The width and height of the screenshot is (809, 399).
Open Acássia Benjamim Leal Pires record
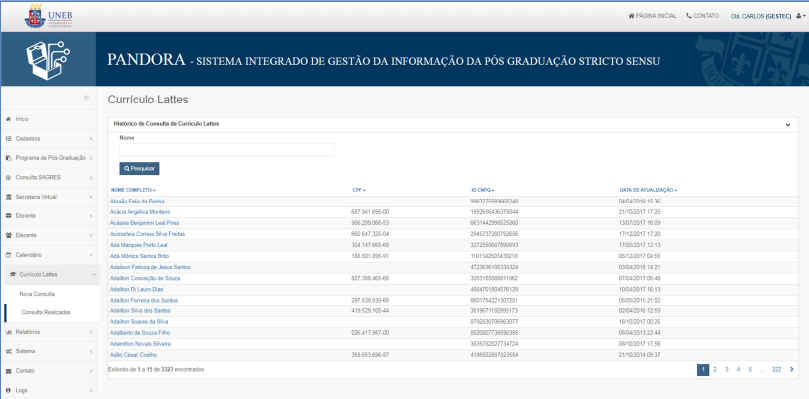click(145, 223)
